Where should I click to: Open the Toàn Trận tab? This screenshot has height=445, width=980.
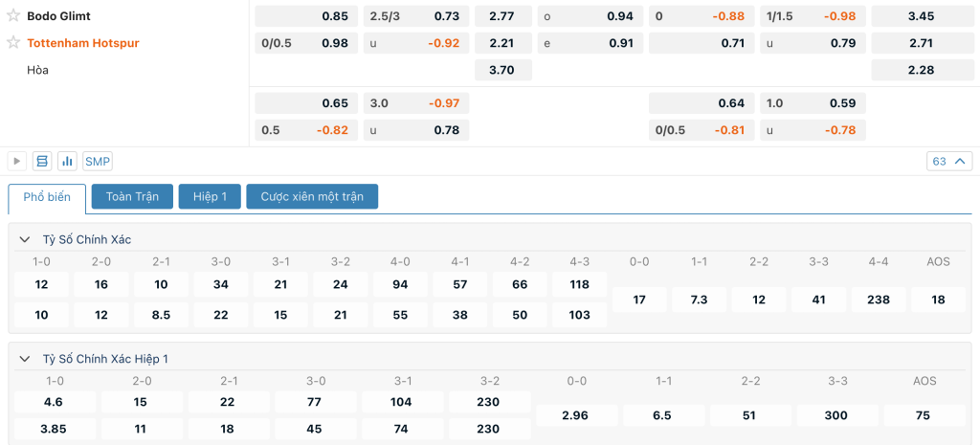[x=132, y=197]
